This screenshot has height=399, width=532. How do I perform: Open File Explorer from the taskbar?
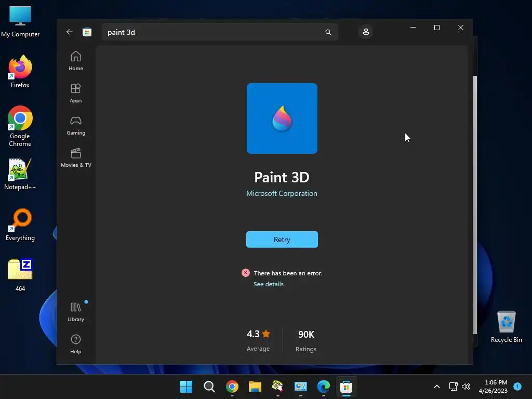pyautogui.click(x=255, y=387)
